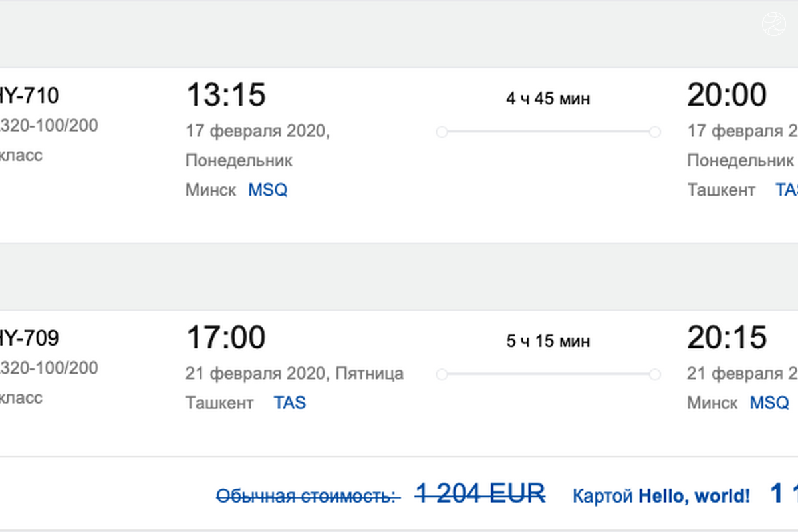Image resolution: width=798 pixels, height=532 pixels.
Task: Click the 4 ч 45 мин flight duration
Action: pyautogui.click(x=548, y=99)
